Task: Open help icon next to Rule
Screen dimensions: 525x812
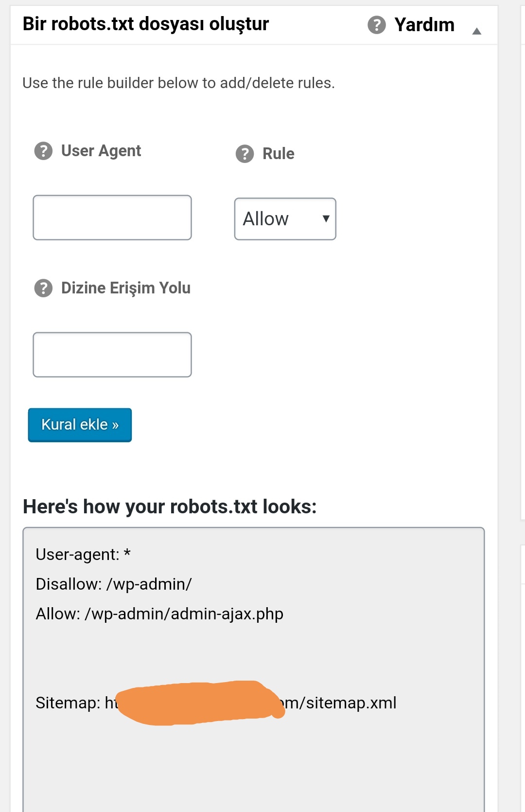Action: click(245, 154)
